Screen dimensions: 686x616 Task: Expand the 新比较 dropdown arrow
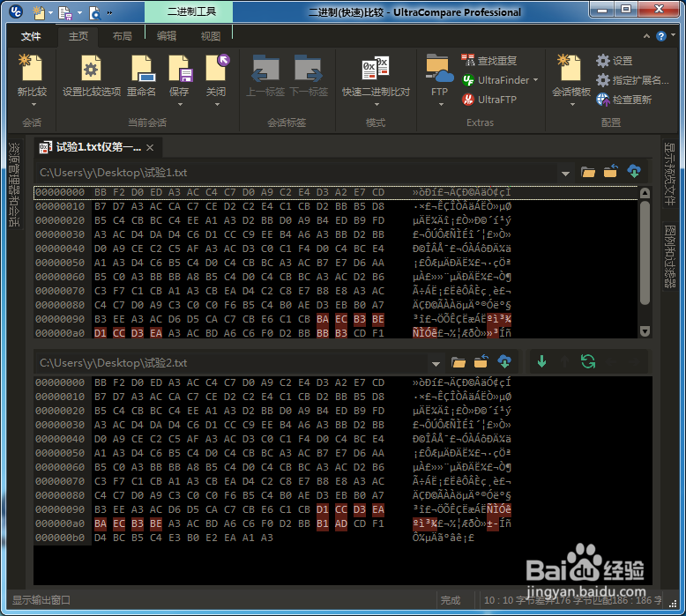pos(34,105)
